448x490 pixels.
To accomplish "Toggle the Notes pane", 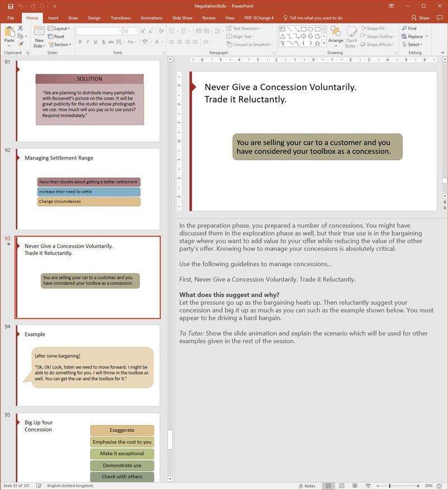I will click(307, 486).
